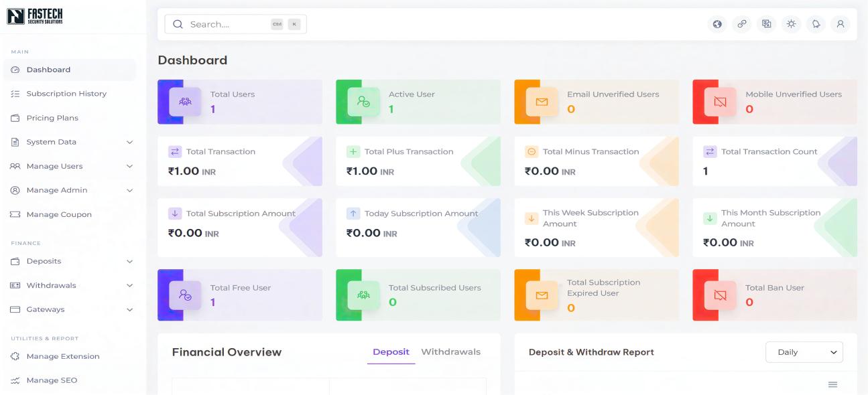Click the chart hamburger menu icon
The width and height of the screenshot is (868, 395).
tap(832, 384)
